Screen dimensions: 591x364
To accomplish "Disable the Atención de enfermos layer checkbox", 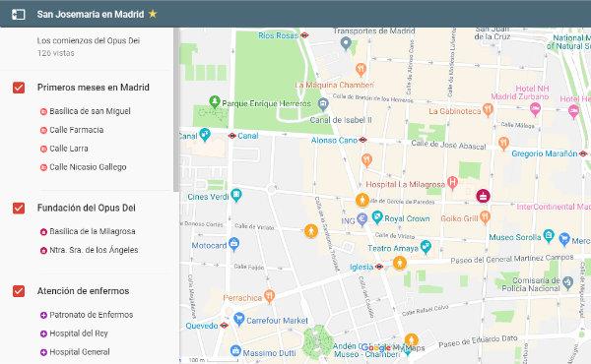I will [x=19, y=291].
